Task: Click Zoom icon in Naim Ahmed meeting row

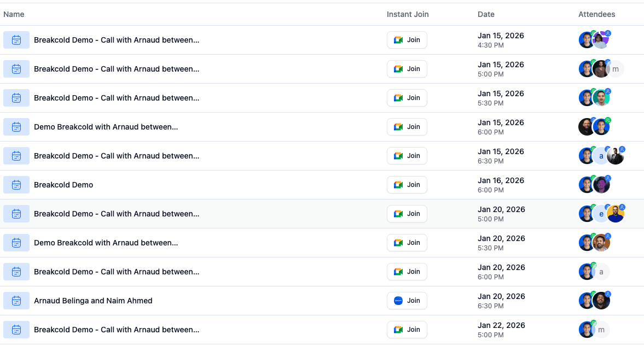Action: (x=398, y=301)
